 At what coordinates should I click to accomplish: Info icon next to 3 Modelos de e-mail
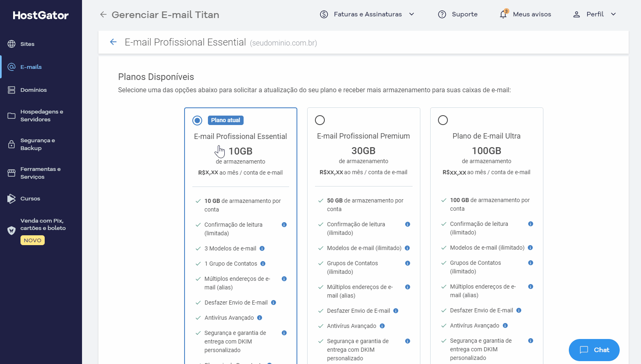tap(262, 248)
